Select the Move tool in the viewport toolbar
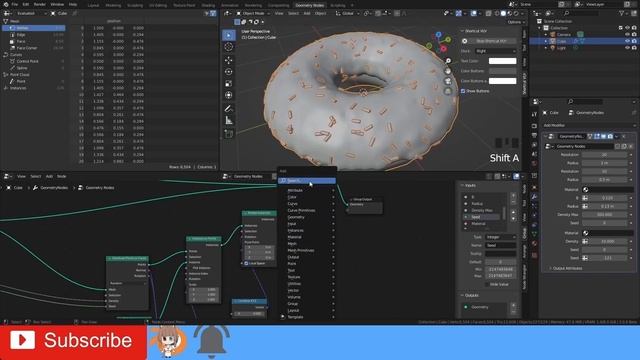Viewport: 640px width, 360px height. pyautogui.click(x=229, y=60)
